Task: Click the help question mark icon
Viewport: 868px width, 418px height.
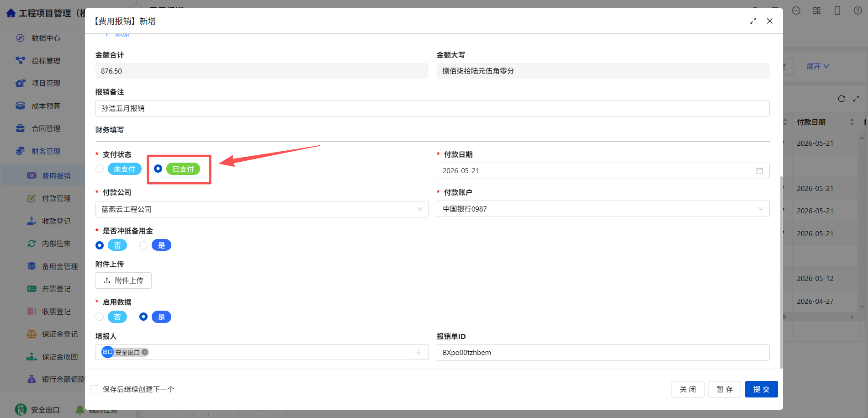Action: point(858,11)
